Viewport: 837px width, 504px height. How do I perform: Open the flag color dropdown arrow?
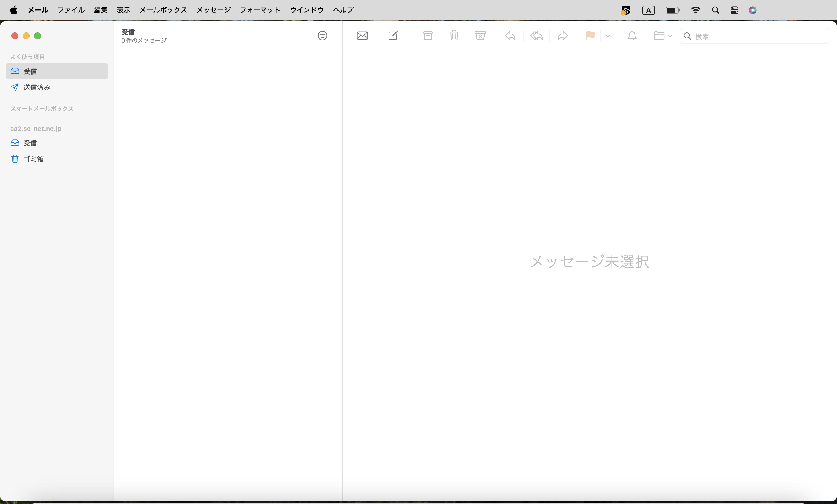pos(608,36)
